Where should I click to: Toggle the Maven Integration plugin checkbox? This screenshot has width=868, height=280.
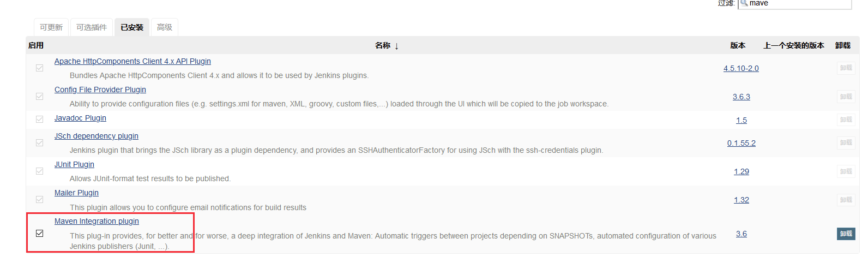click(x=40, y=233)
